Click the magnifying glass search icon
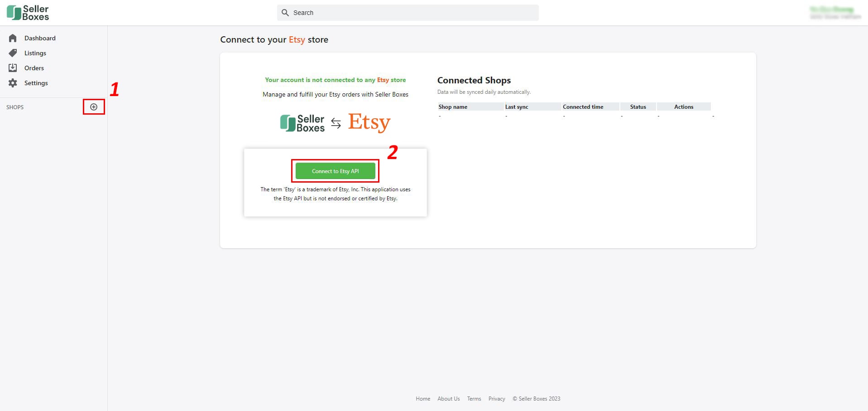Image resolution: width=868 pixels, height=411 pixels. (x=285, y=13)
